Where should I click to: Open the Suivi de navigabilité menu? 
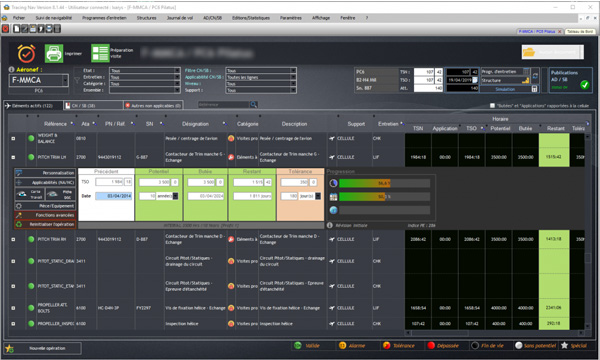(x=54, y=18)
